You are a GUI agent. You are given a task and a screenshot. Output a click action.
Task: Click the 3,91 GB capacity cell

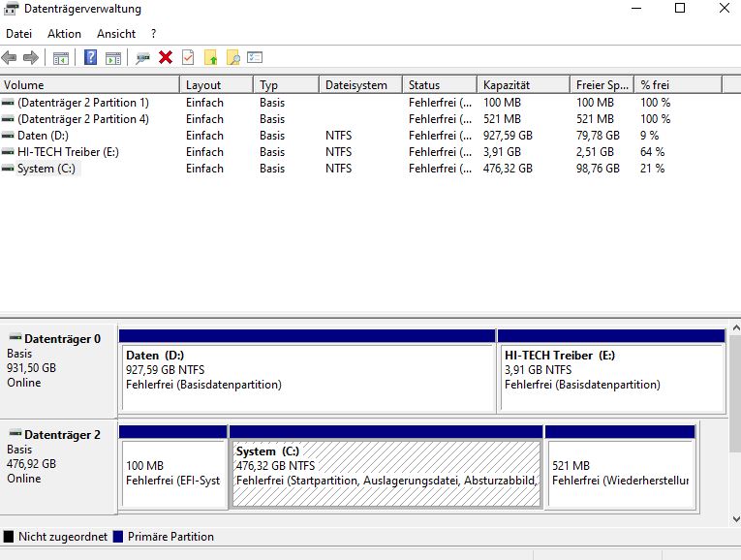[502, 152]
